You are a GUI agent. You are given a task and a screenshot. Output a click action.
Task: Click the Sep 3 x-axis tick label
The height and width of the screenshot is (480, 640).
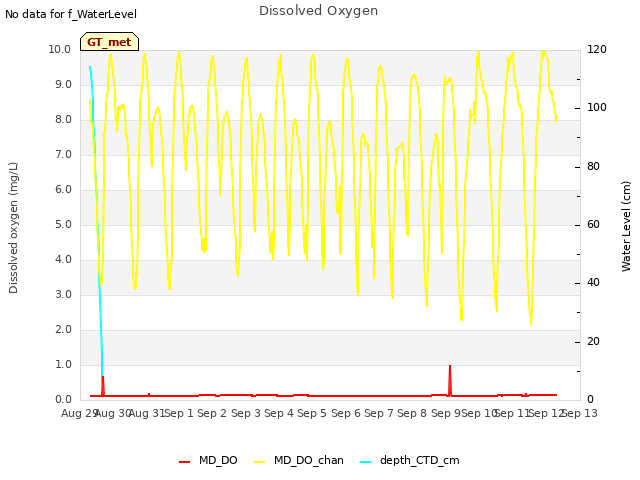246,413
